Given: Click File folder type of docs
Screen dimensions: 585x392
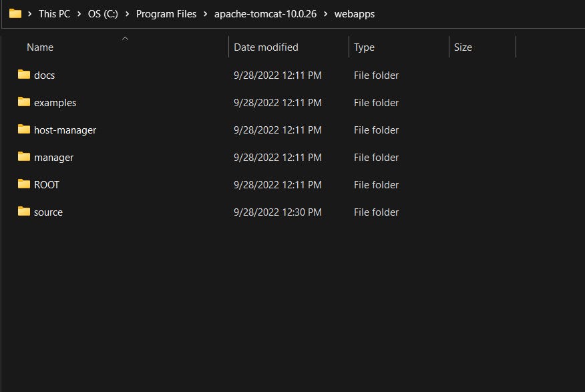Looking at the screenshot, I should tap(377, 75).
